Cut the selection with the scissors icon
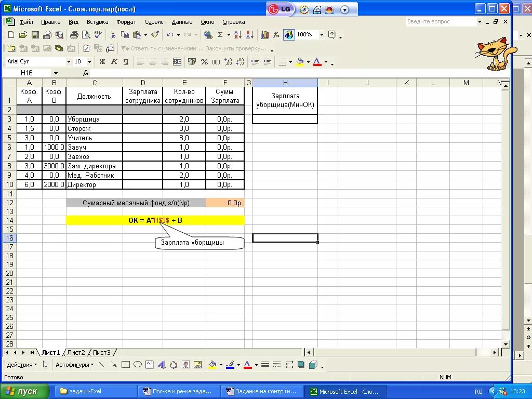The width and height of the screenshot is (532, 399). point(113,35)
